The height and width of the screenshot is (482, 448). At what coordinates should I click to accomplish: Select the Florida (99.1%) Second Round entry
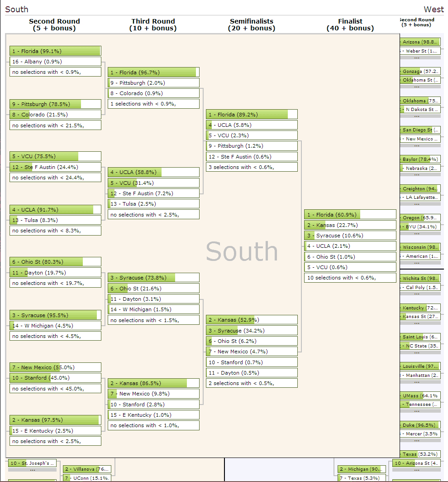(55, 51)
